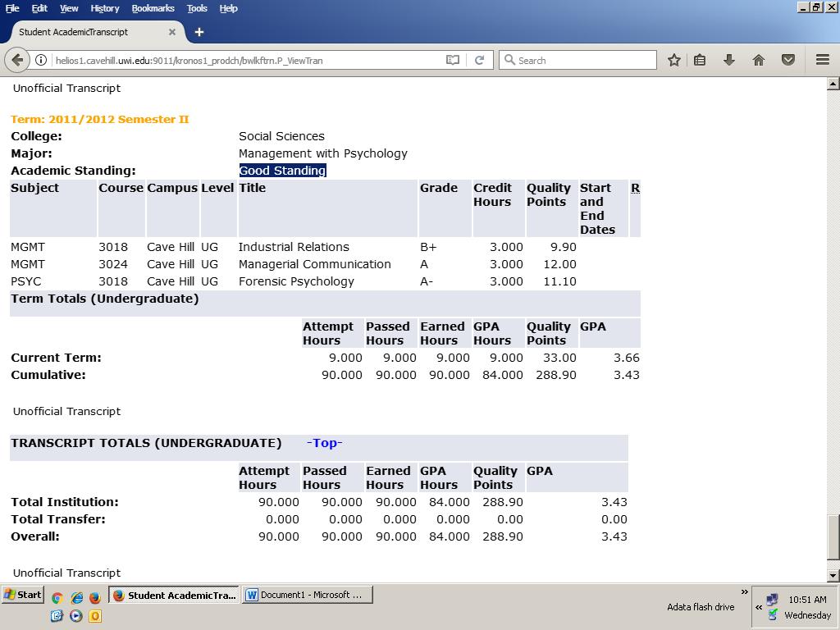Viewport: 840px width, 630px height.
Task: Toggle Reader View icon in the URL bar
Action: pos(452,60)
